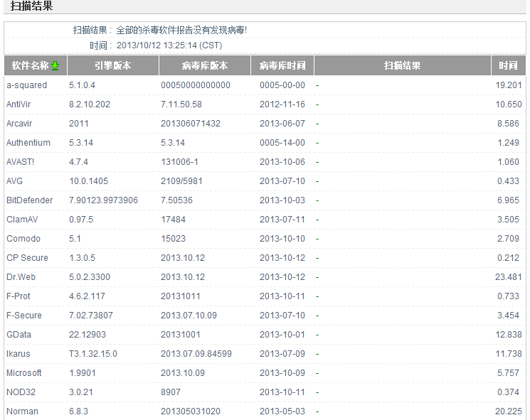Select the AVAST! software name
The width and height of the screenshot is (530, 420).
tap(21, 162)
